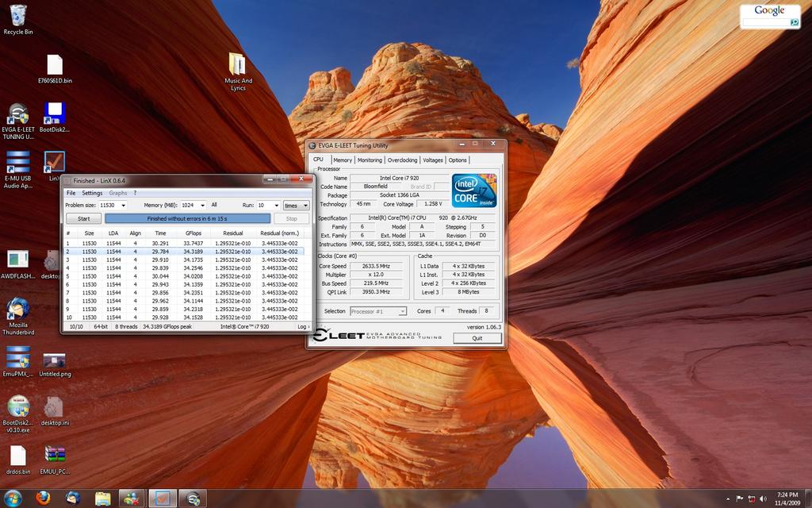Select the Music And Lyrics folder
The height and width of the screenshot is (508, 812).
238,72
